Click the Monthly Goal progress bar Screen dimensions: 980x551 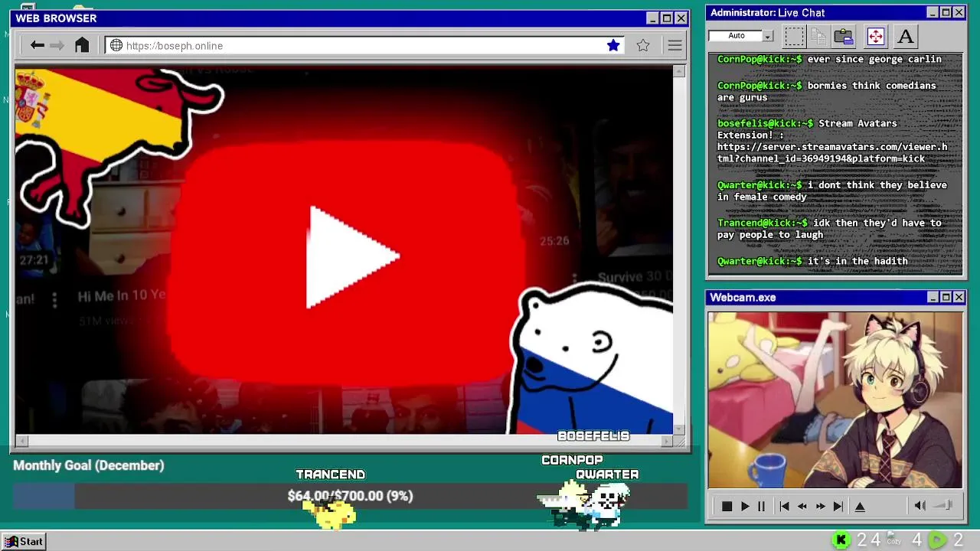pos(350,496)
